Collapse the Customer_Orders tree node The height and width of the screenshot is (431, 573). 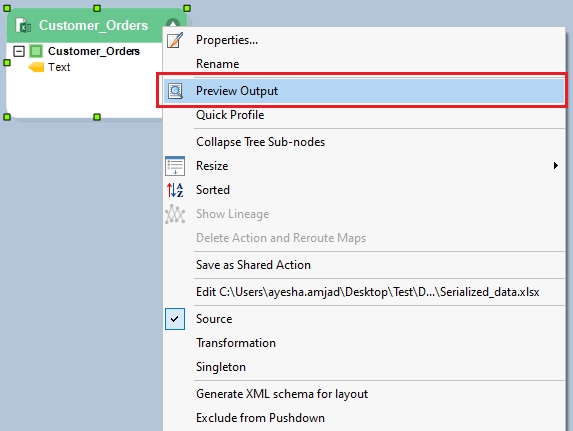(x=19, y=51)
